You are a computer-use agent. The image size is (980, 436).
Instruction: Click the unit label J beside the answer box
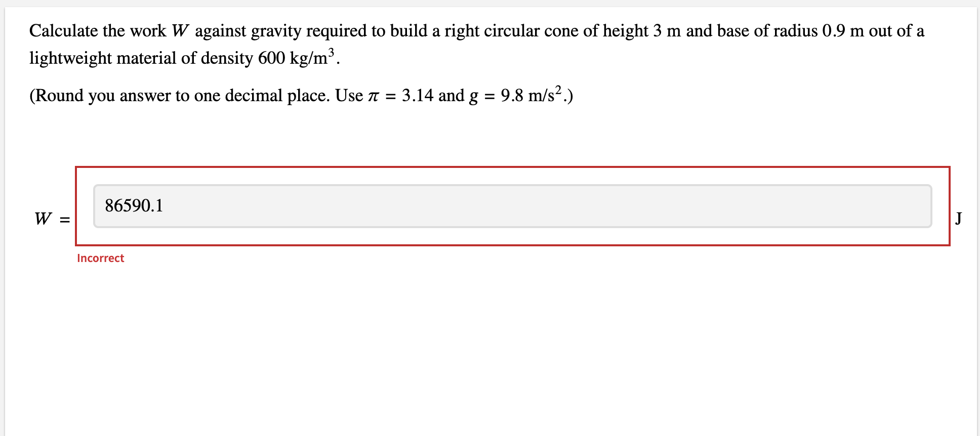pyautogui.click(x=958, y=219)
